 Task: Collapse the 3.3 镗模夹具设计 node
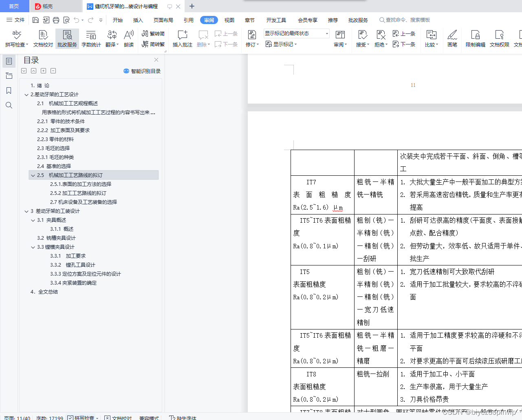33,247
